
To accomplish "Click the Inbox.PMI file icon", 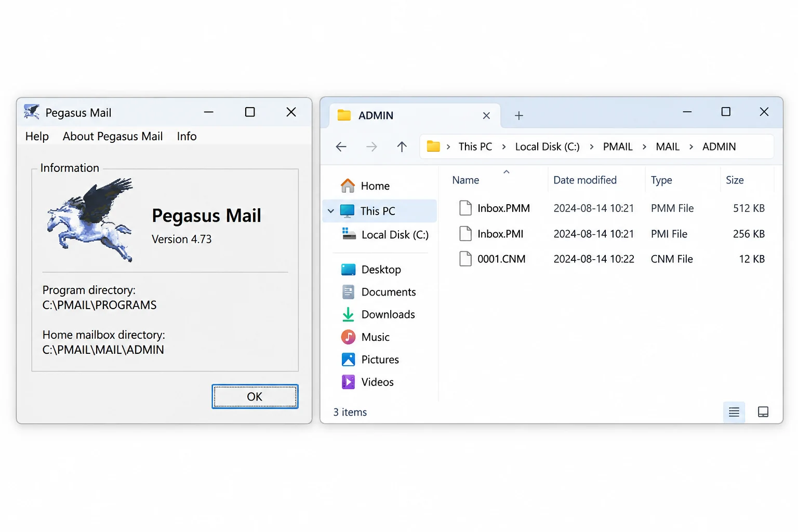I will pyautogui.click(x=465, y=233).
